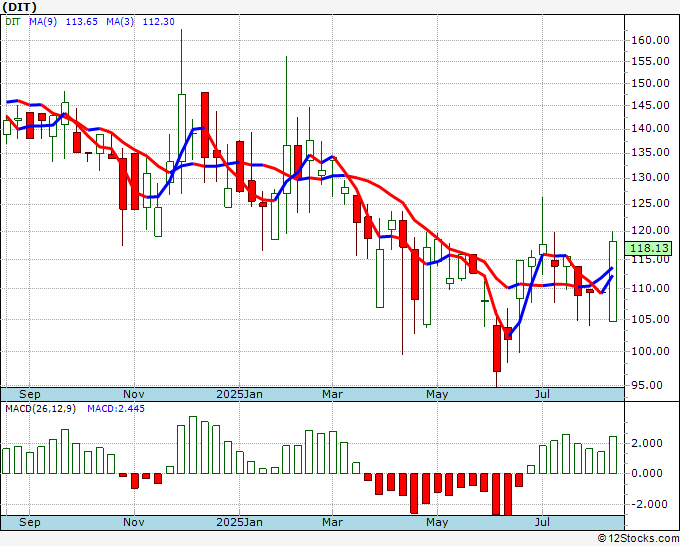The height and width of the screenshot is (546, 680).
Task: Click 2025Jan on the price chart time axis
Action: pos(239,394)
